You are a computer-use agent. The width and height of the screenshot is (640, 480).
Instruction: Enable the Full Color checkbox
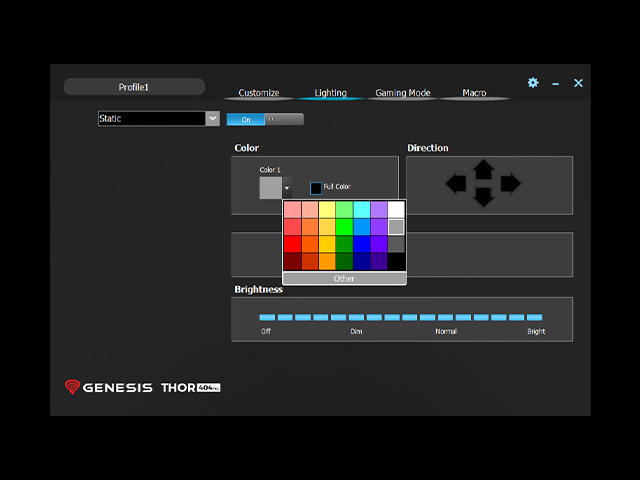[316, 188]
